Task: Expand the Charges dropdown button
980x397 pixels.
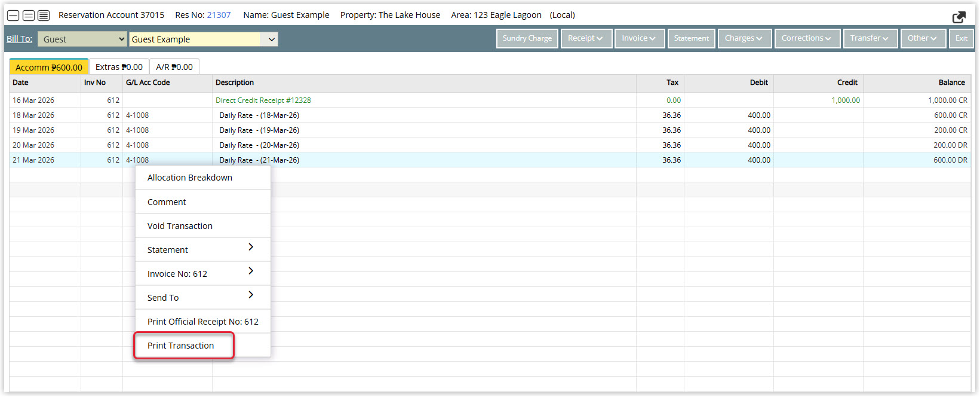Action: click(x=744, y=38)
